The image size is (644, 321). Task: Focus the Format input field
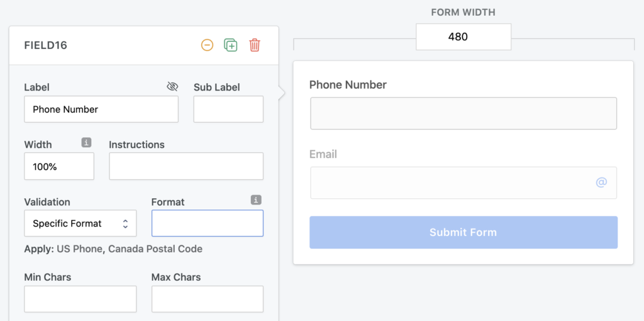208,223
